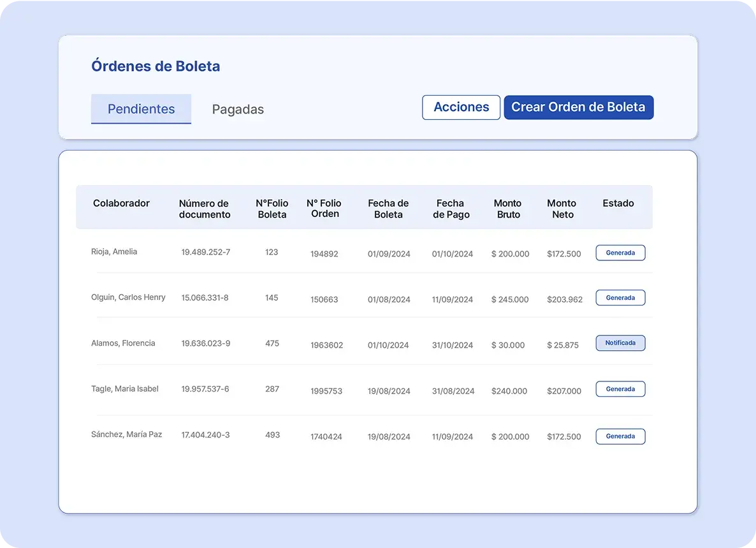Click Generada status for Tagle, Maria Isabel
The width and height of the screenshot is (756, 548).
(620, 389)
